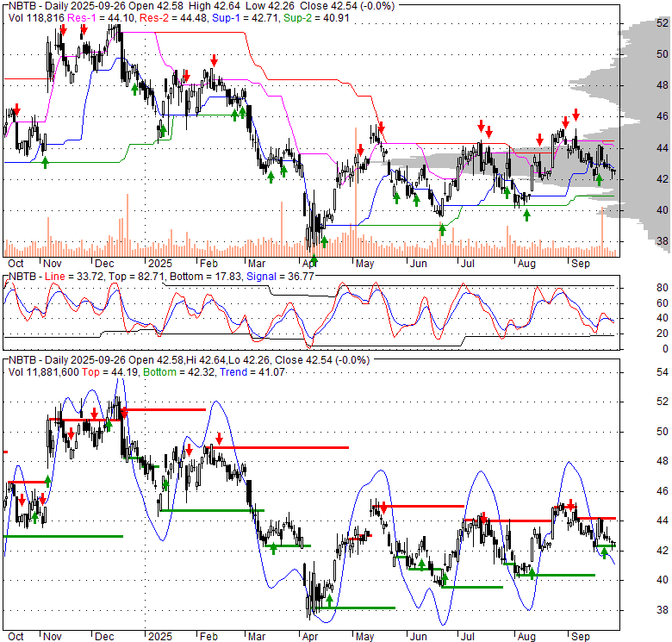
Task: Click Feb on the bottom chart's date axis
Action: [x=208, y=637]
